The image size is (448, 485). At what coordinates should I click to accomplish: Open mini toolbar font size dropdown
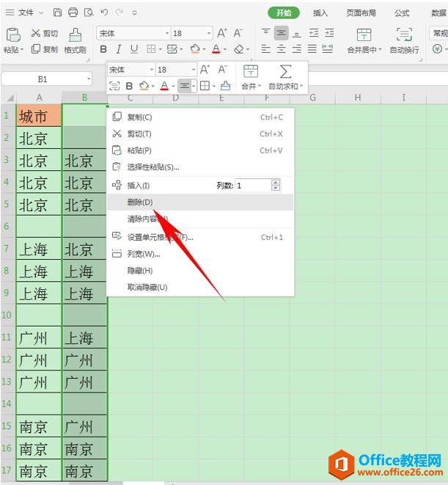pos(194,70)
